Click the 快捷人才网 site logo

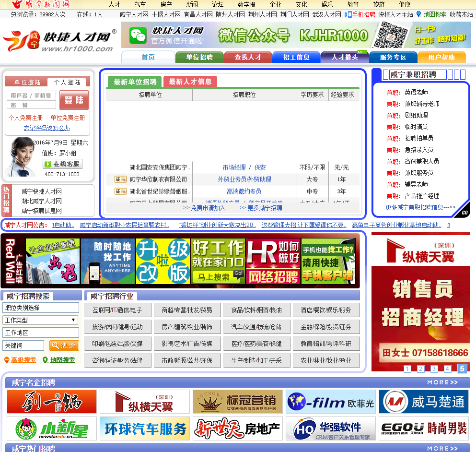tap(60, 41)
